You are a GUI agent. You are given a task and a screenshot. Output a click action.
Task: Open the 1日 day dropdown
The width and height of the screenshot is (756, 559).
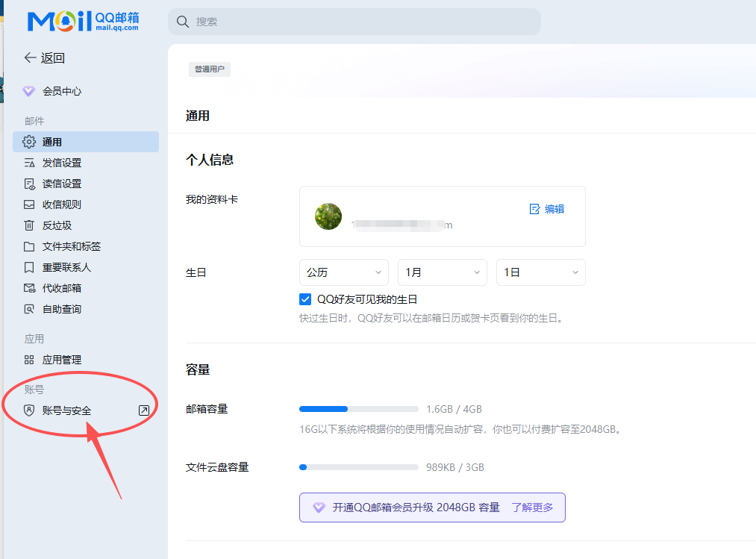pyautogui.click(x=540, y=272)
